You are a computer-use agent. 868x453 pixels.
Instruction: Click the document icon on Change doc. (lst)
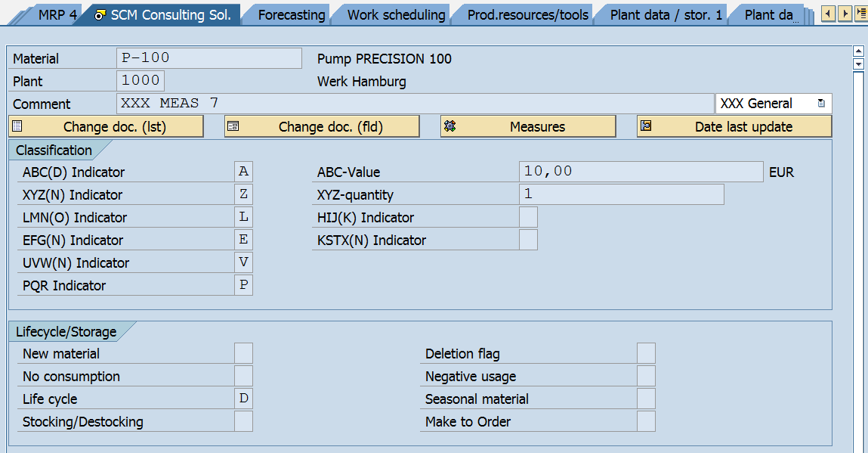tap(17, 126)
